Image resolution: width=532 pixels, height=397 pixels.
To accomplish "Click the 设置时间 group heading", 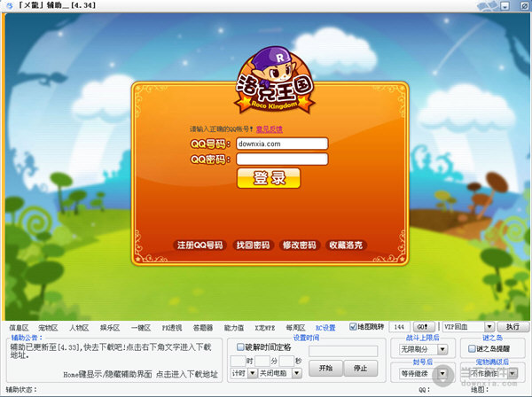I will tap(306, 338).
